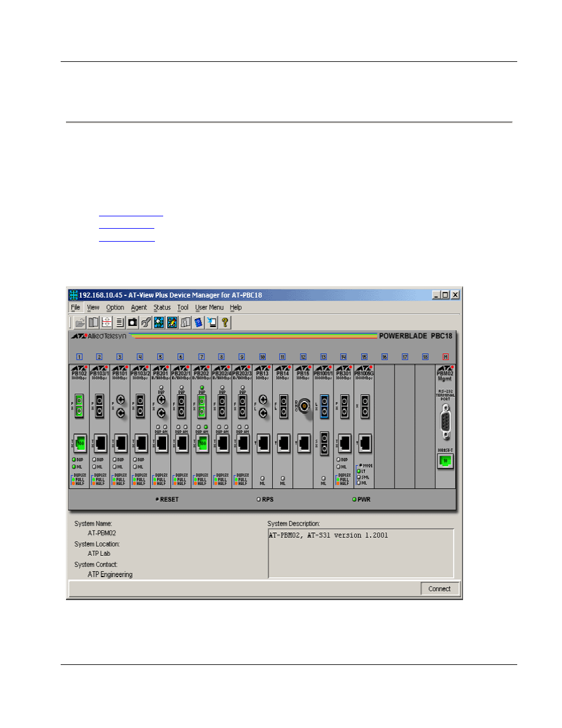Viewport: 562px width, 728px height.
Task: Select slot number 1 indicator
Action: click(79, 357)
